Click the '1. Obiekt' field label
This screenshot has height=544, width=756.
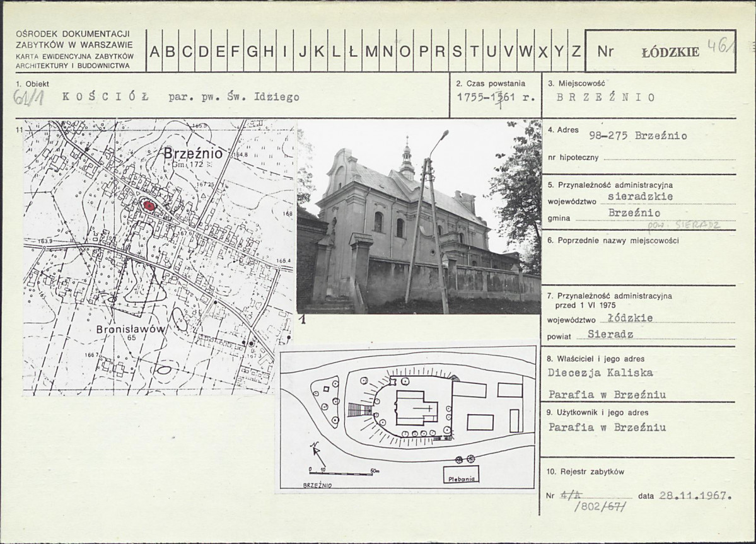[x=32, y=84]
